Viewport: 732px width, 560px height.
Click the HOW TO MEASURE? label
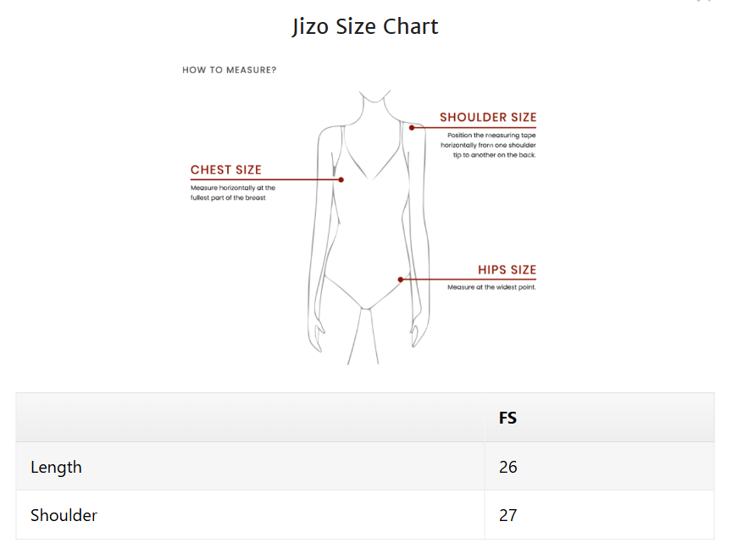click(230, 70)
